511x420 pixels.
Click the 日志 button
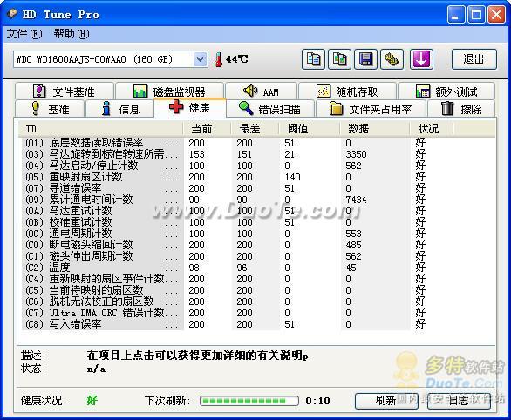click(x=459, y=401)
